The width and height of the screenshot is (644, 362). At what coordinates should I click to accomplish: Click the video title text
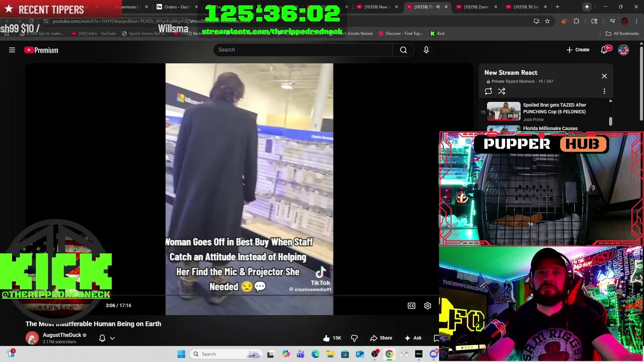(93, 324)
